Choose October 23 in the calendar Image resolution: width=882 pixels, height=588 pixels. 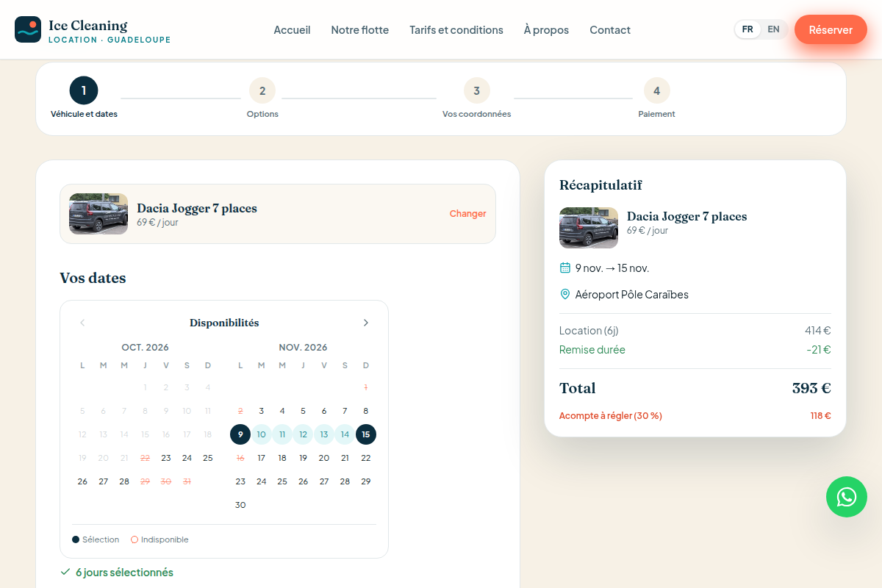point(166,458)
